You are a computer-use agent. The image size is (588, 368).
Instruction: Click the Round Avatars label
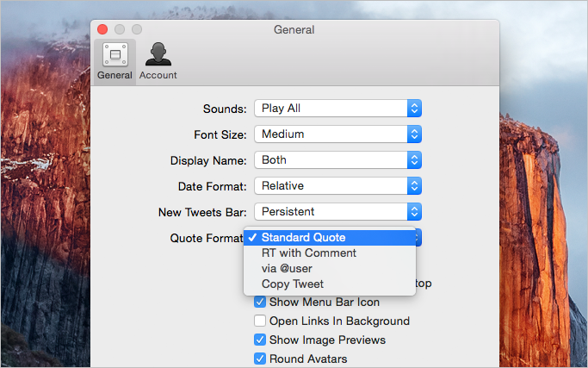(x=308, y=359)
